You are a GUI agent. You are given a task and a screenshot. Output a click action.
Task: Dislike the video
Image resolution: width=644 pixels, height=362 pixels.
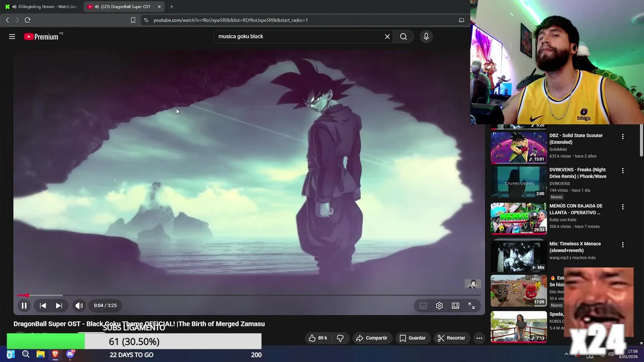coord(340,338)
